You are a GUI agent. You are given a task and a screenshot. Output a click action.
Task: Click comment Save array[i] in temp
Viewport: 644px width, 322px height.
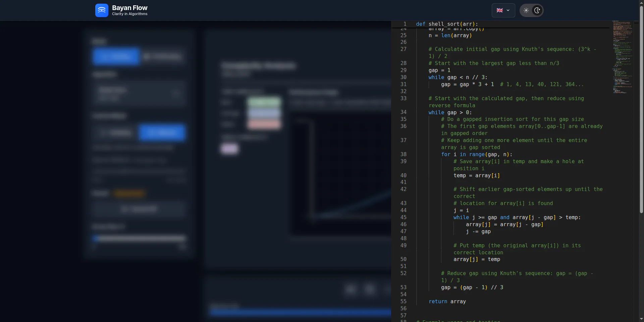(519, 165)
